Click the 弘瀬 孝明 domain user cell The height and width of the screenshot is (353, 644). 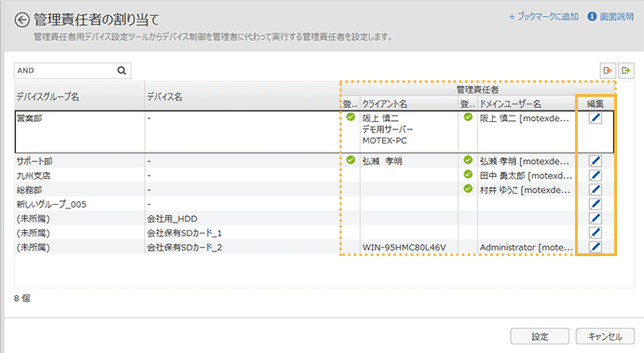pyautogui.click(x=527, y=161)
